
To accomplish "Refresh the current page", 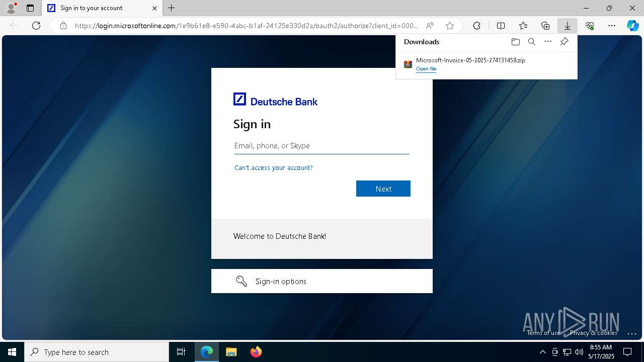I will 36,26.
